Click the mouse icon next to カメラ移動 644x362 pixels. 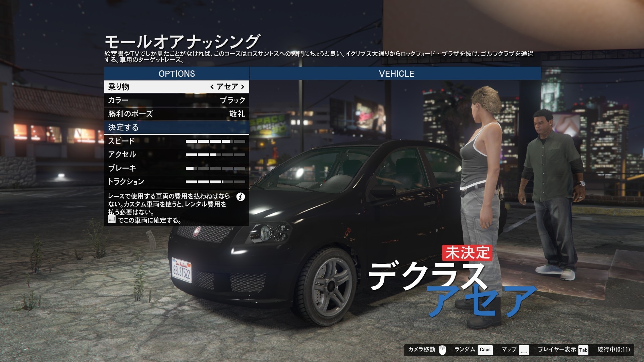(442, 350)
